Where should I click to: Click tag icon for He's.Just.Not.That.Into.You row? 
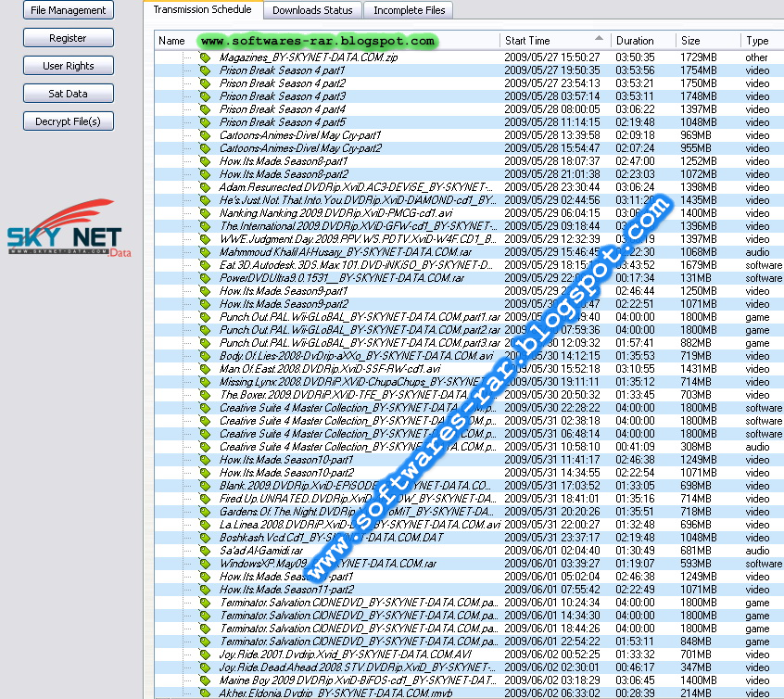click(x=205, y=200)
